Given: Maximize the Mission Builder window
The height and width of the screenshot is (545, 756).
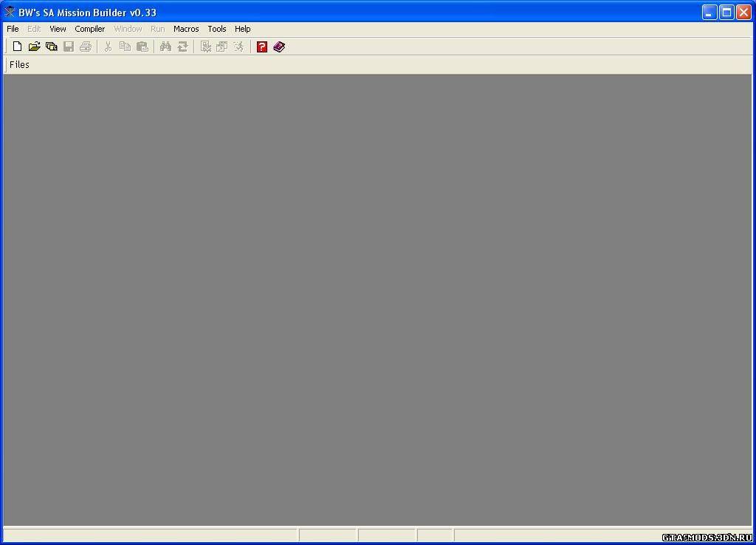Looking at the screenshot, I should [x=726, y=12].
